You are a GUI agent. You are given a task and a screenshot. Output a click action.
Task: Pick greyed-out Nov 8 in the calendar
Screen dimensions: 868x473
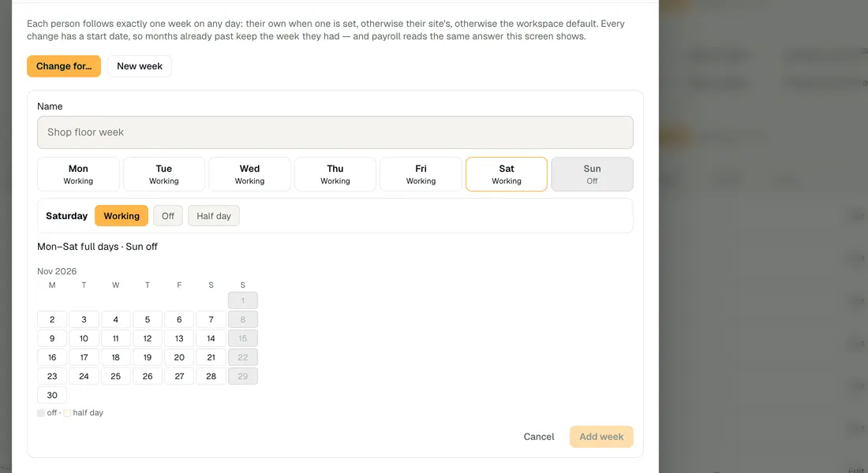point(243,319)
